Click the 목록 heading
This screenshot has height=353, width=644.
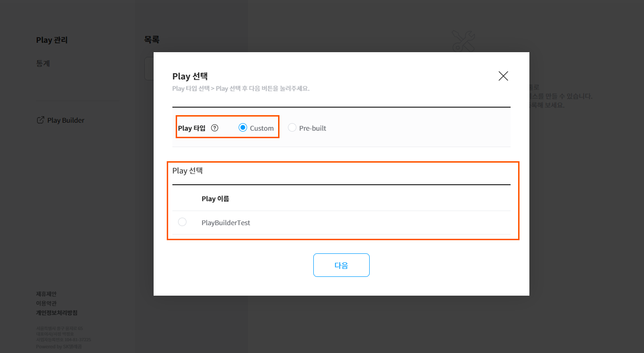(152, 40)
